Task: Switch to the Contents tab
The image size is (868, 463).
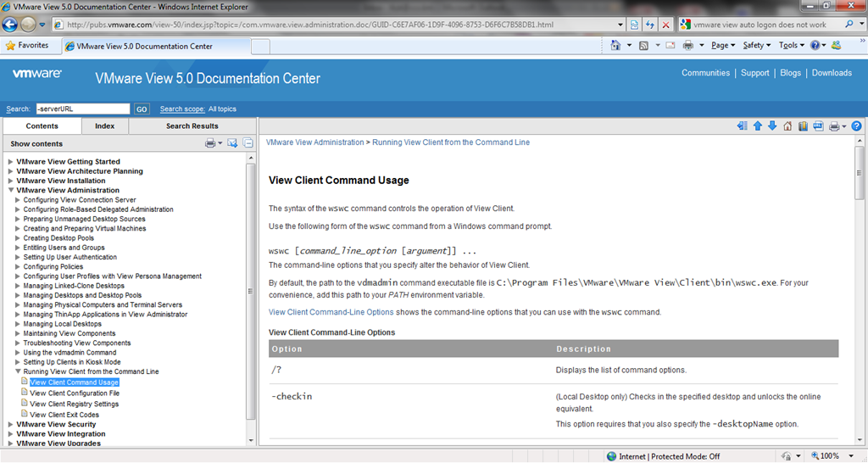Action: pyautogui.click(x=42, y=126)
